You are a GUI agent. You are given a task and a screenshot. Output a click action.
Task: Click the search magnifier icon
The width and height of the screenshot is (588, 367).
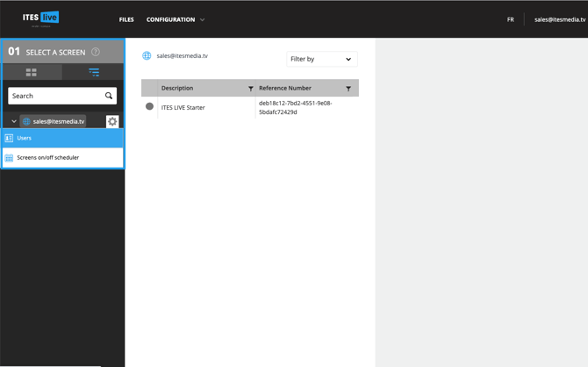(109, 96)
